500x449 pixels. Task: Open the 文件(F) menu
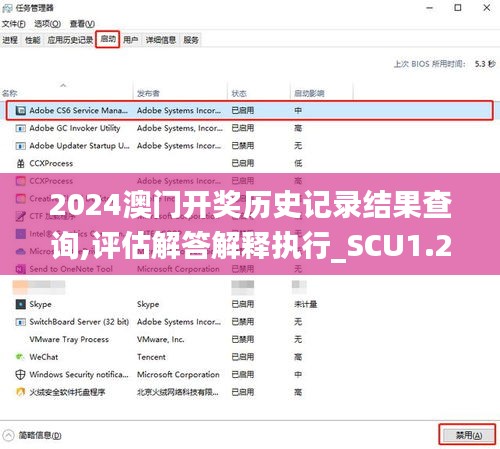(x=14, y=24)
